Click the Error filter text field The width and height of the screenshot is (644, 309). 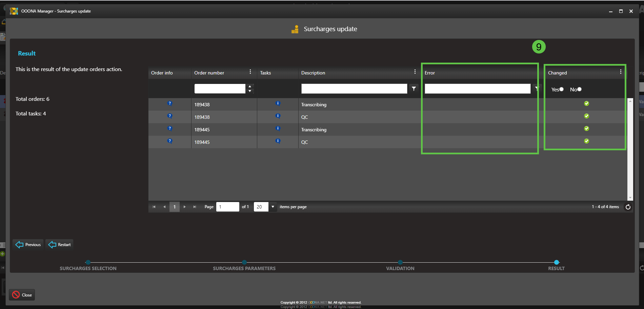pyautogui.click(x=477, y=89)
